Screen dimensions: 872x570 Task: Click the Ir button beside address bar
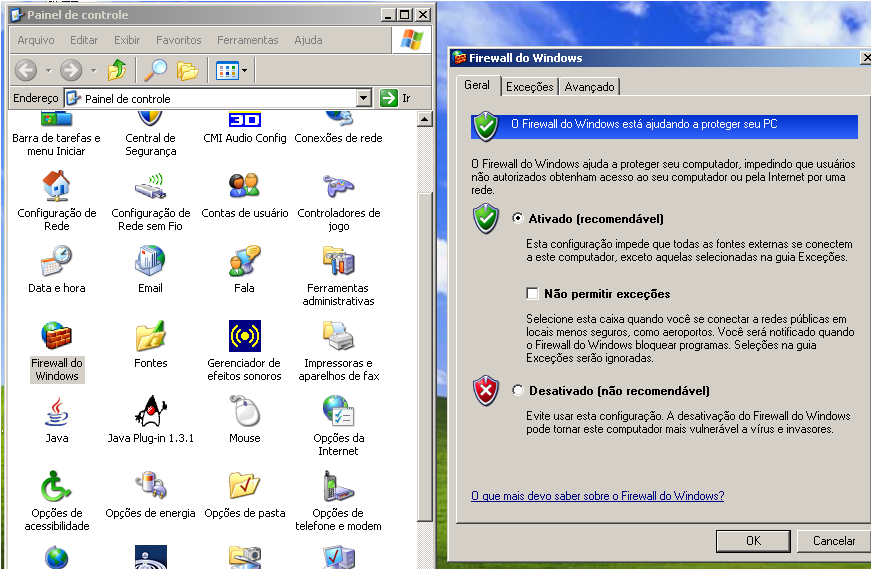coord(395,98)
